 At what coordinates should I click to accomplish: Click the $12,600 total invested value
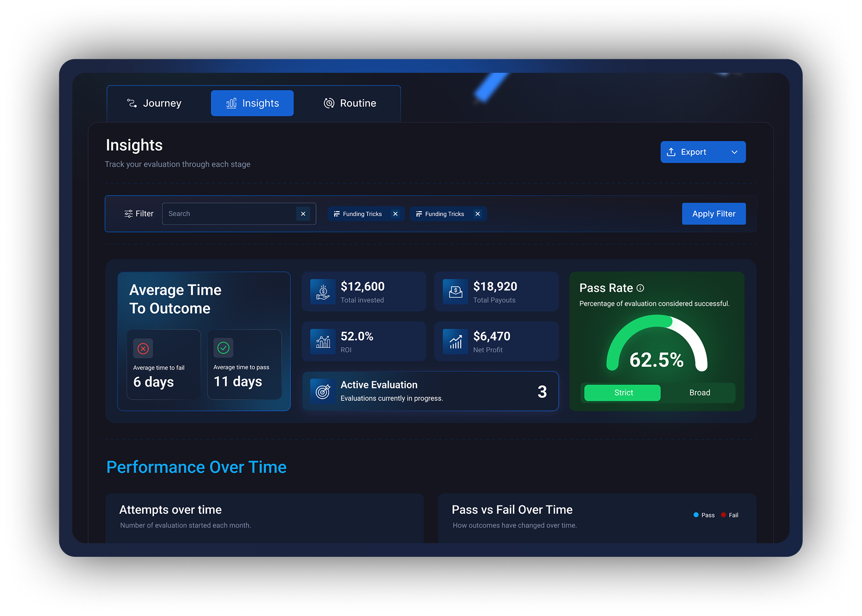(363, 287)
